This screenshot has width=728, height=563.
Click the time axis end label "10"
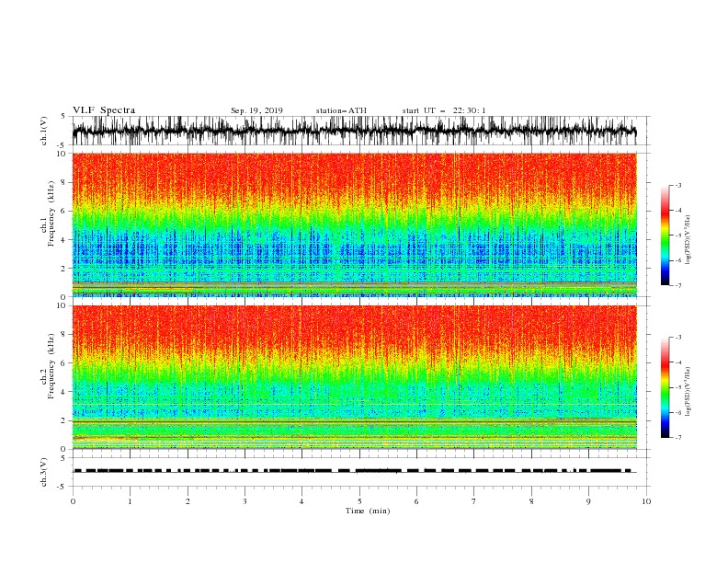[646, 501]
